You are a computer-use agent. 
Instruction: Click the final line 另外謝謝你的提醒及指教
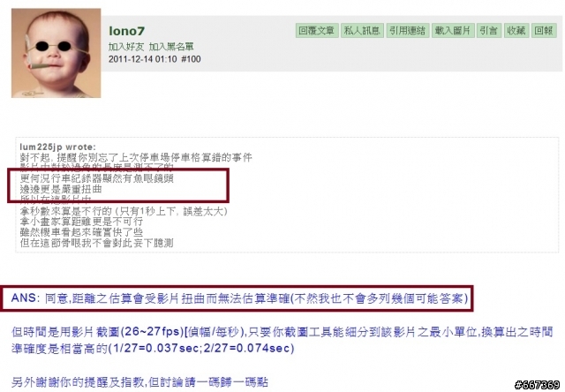pos(139,382)
